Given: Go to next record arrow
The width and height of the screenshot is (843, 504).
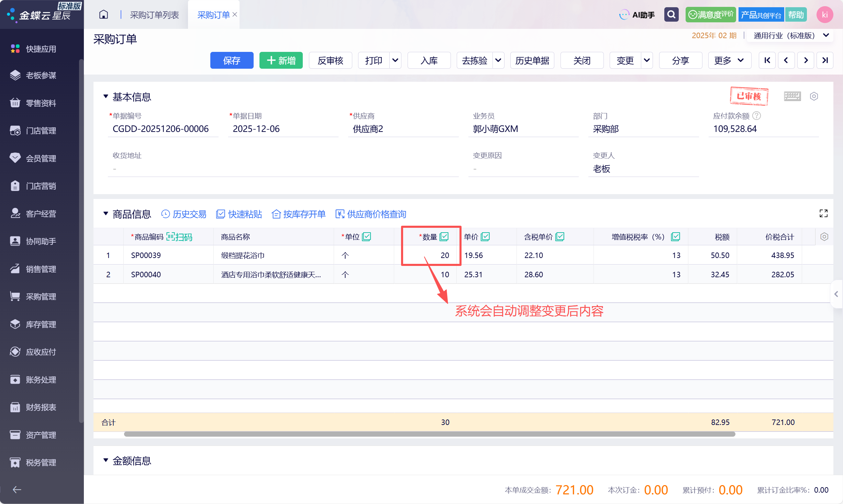Looking at the screenshot, I should (x=806, y=60).
